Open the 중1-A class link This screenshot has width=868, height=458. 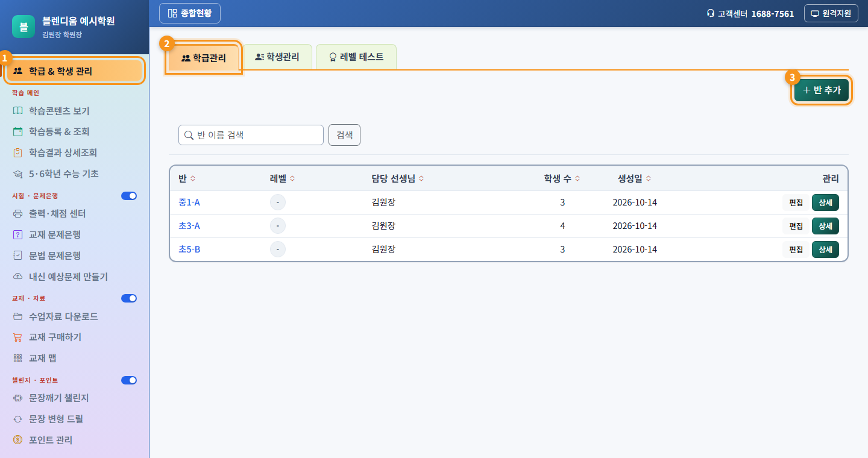pos(189,202)
